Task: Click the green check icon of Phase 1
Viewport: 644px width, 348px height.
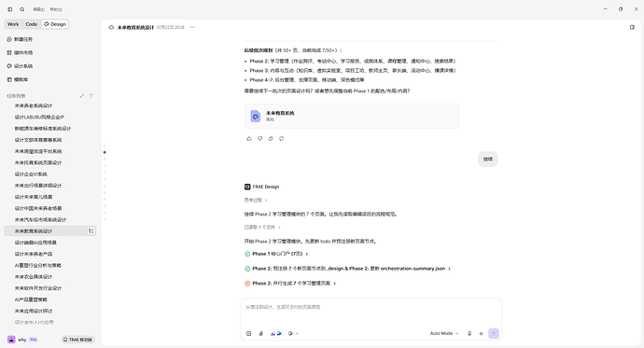Action: point(247,254)
